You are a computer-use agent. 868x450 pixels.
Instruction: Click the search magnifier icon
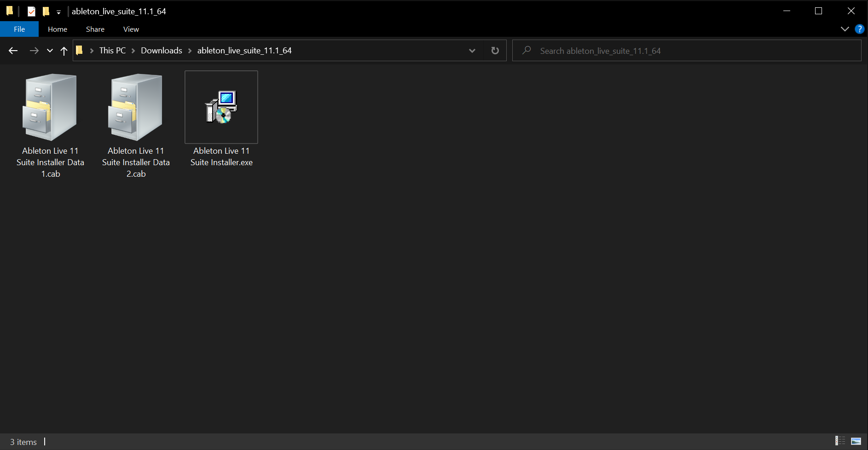point(527,50)
